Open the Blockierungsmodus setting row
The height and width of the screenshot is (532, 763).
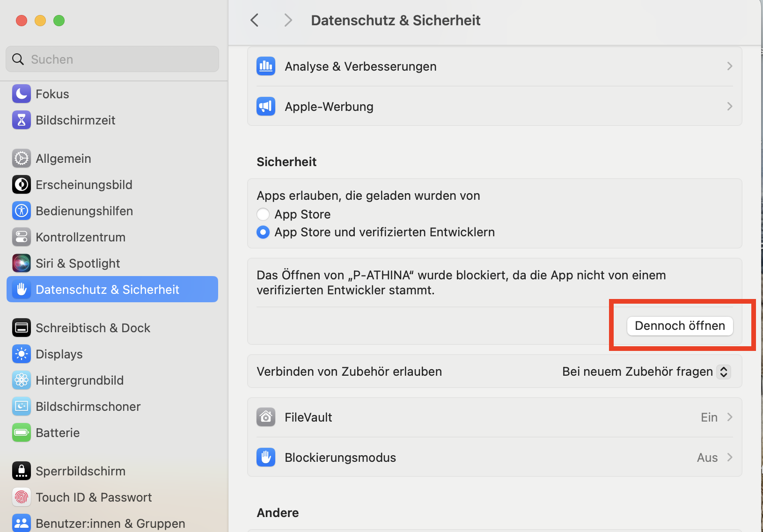(494, 458)
